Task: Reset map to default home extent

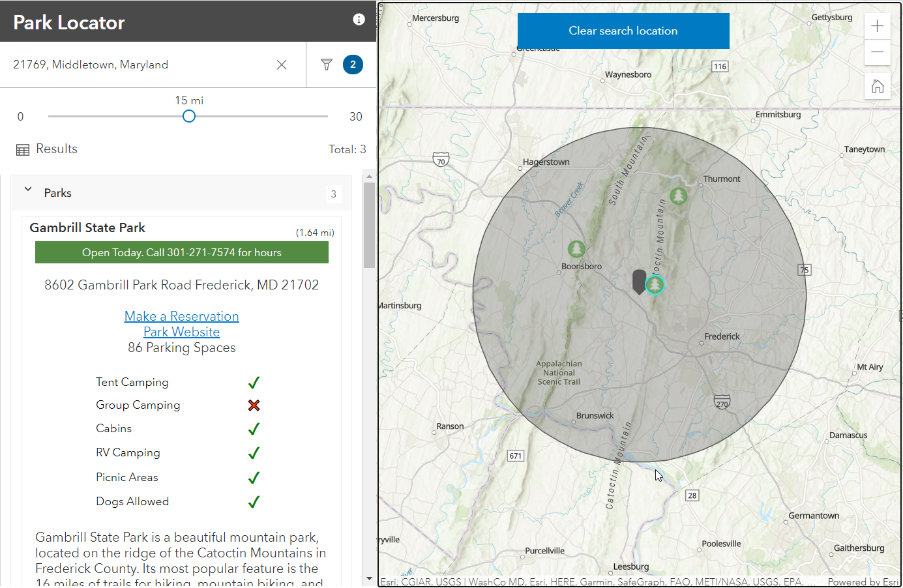Action: point(878,86)
